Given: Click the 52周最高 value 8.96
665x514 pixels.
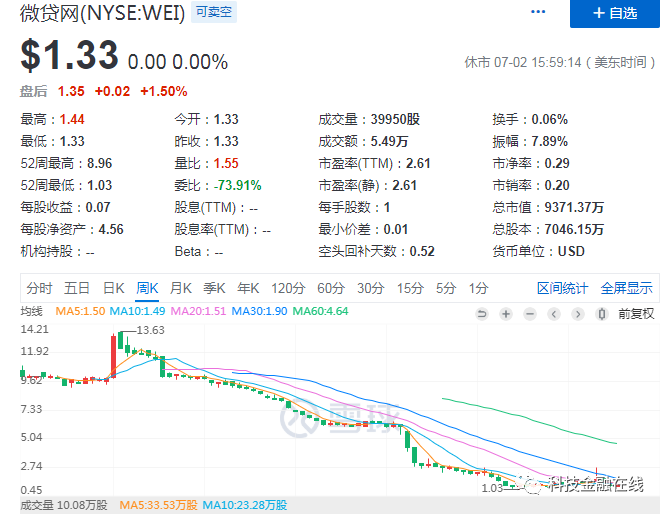Looking at the screenshot, I should [100, 163].
